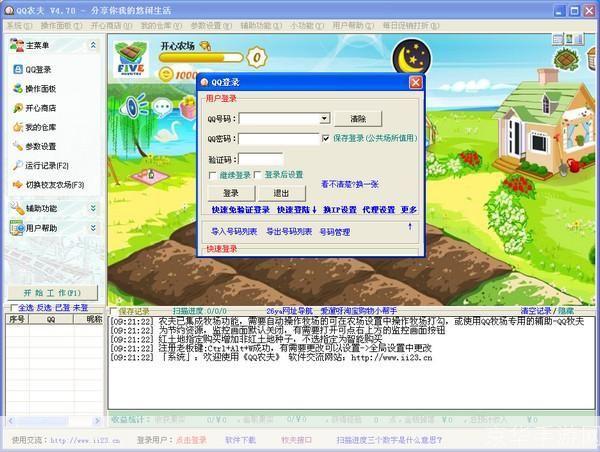Click the third small monitor view icon
This screenshot has height=452, width=600.
click(x=579, y=39)
